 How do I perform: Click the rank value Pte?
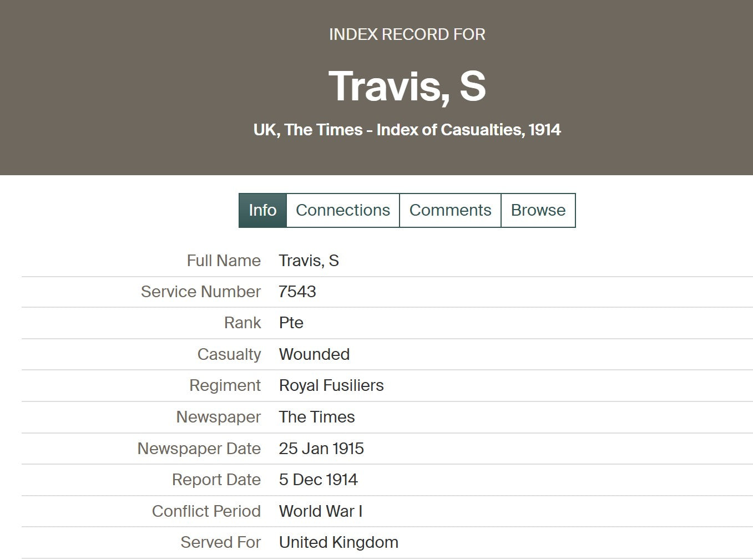(x=291, y=323)
